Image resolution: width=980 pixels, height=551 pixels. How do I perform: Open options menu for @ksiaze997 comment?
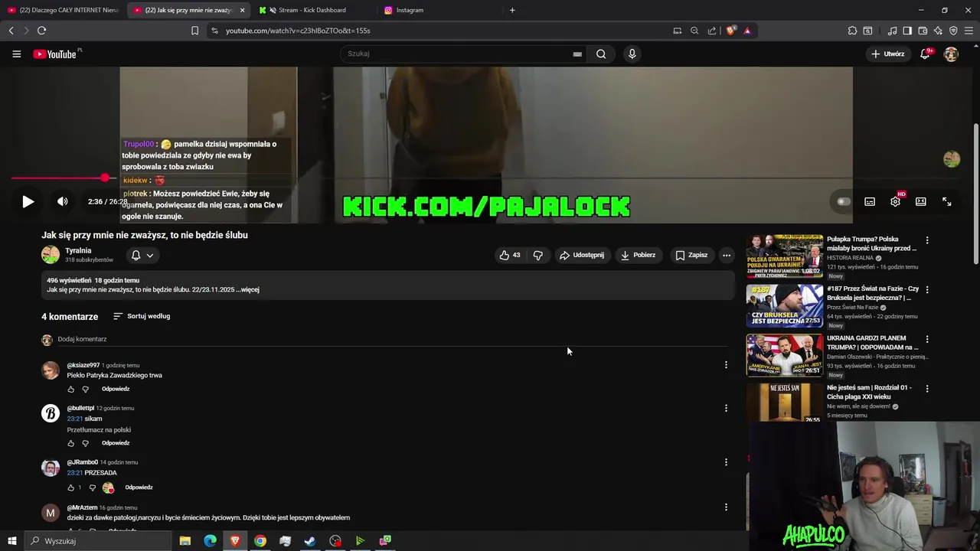pos(726,365)
